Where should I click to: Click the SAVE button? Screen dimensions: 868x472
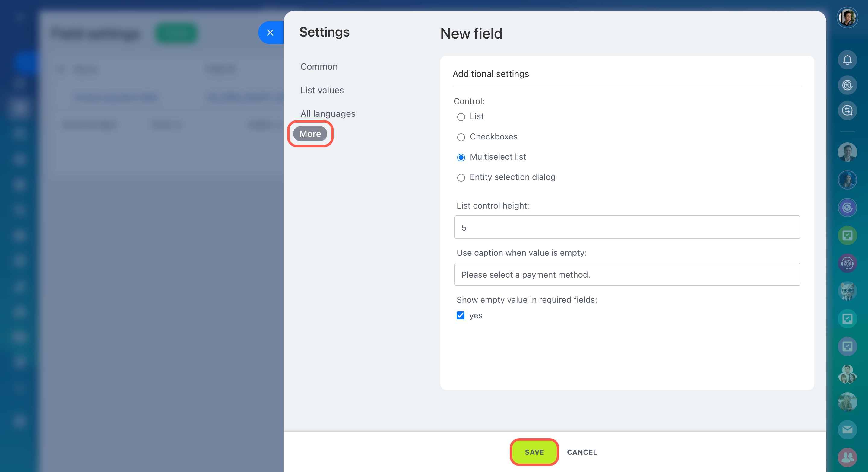coord(534,452)
